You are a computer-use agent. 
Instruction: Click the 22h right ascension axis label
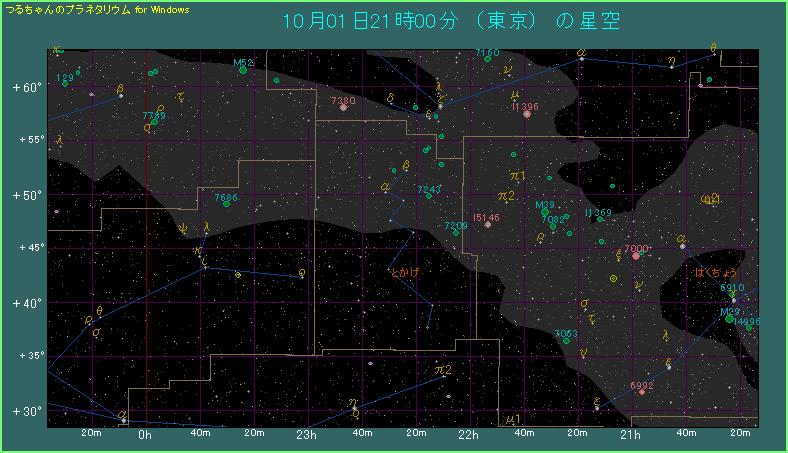pos(467,435)
